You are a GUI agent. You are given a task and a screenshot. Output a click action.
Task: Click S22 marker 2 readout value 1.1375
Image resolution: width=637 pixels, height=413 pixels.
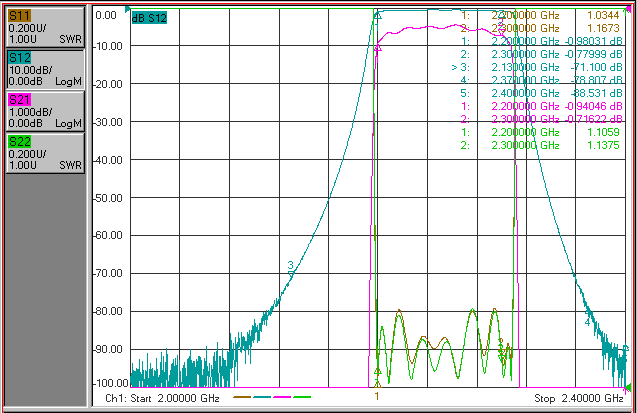click(x=603, y=145)
